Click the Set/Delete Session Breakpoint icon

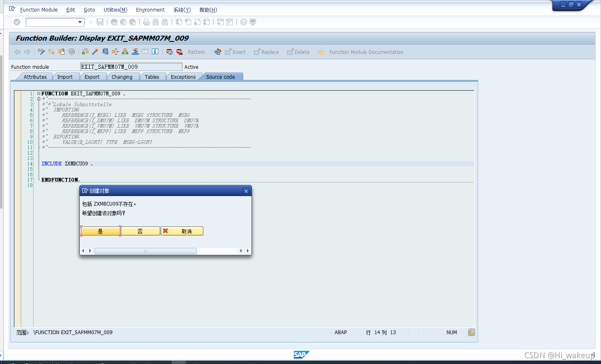tap(169, 52)
